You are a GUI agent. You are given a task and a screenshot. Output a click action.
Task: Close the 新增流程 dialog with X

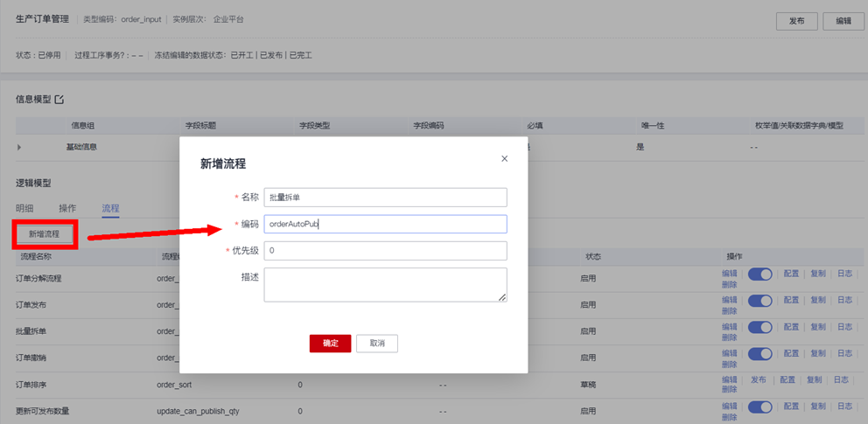point(504,158)
